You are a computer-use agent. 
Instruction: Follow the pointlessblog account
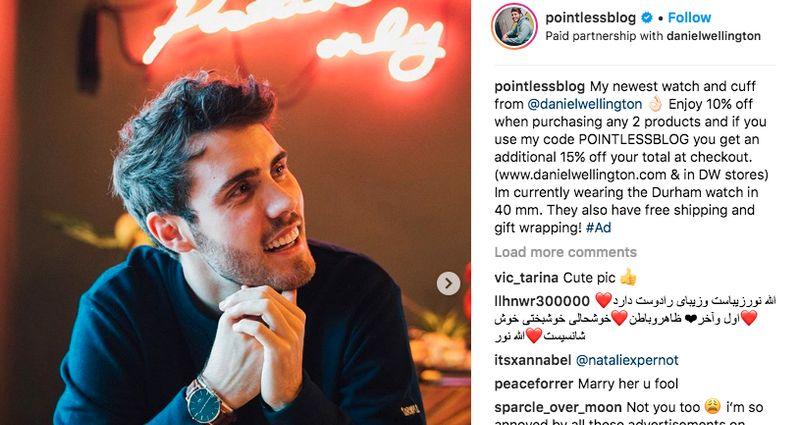point(689,18)
